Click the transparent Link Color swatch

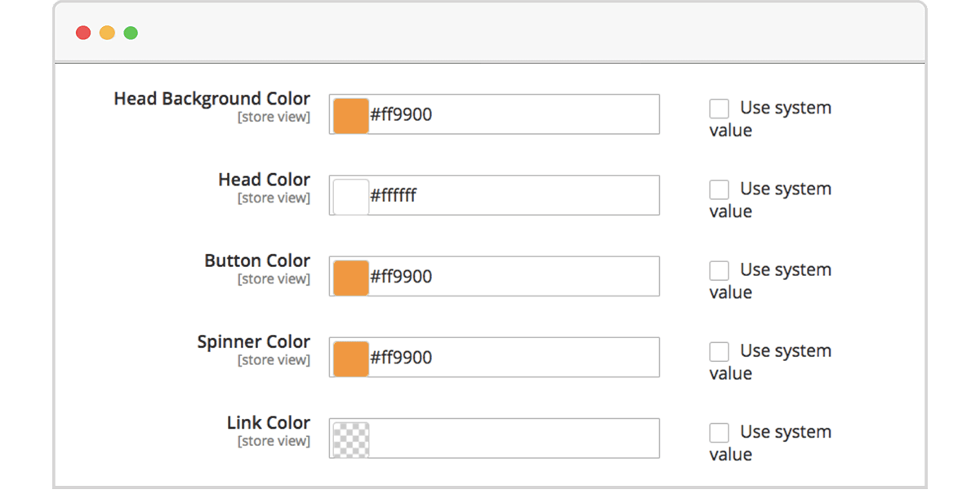[351, 439]
